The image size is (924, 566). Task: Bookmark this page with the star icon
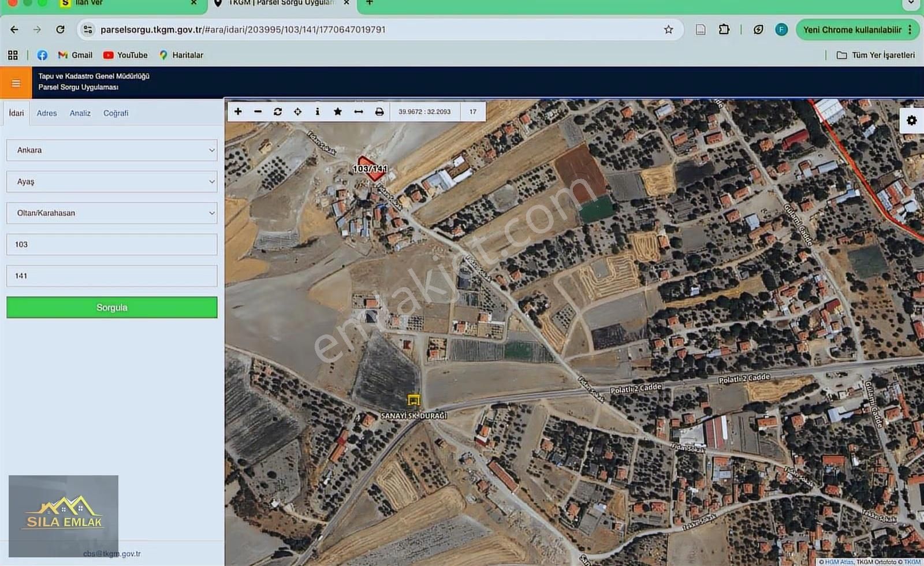click(668, 29)
